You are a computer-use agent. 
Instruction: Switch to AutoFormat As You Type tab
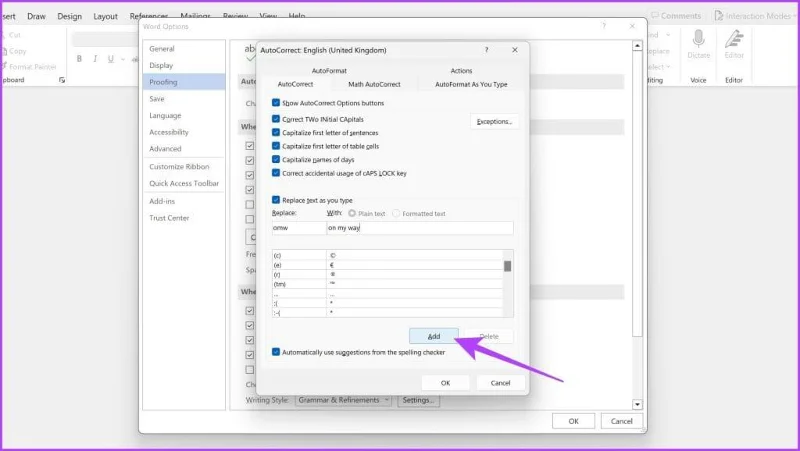pyautogui.click(x=471, y=84)
